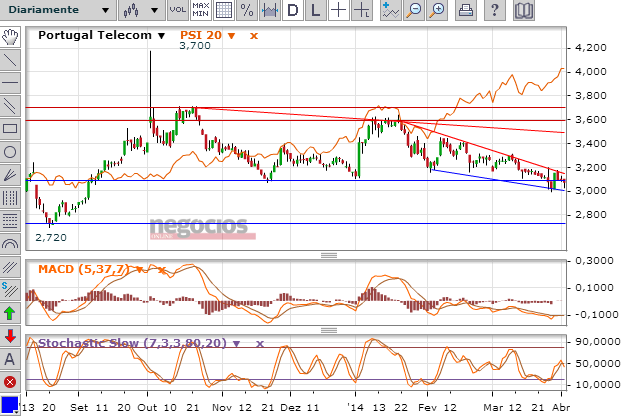Grab the splitter handle above Stochastic panel

329,330
